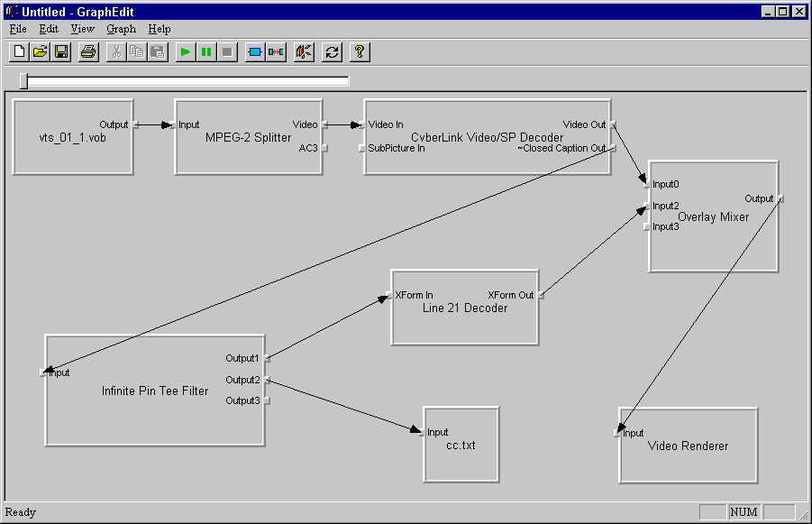
Task: Click the Output2 pin on the tee filter
Action: 267,380
